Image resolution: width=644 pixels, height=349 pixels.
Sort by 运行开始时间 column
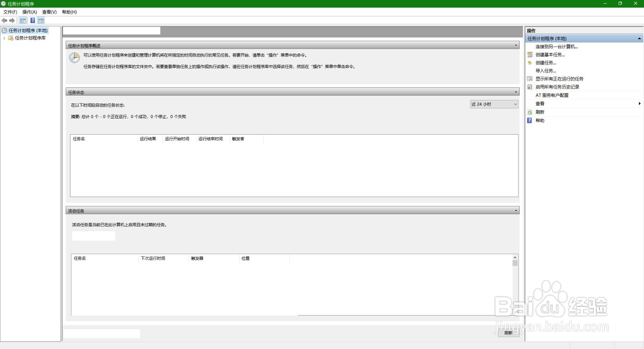(179, 139)
